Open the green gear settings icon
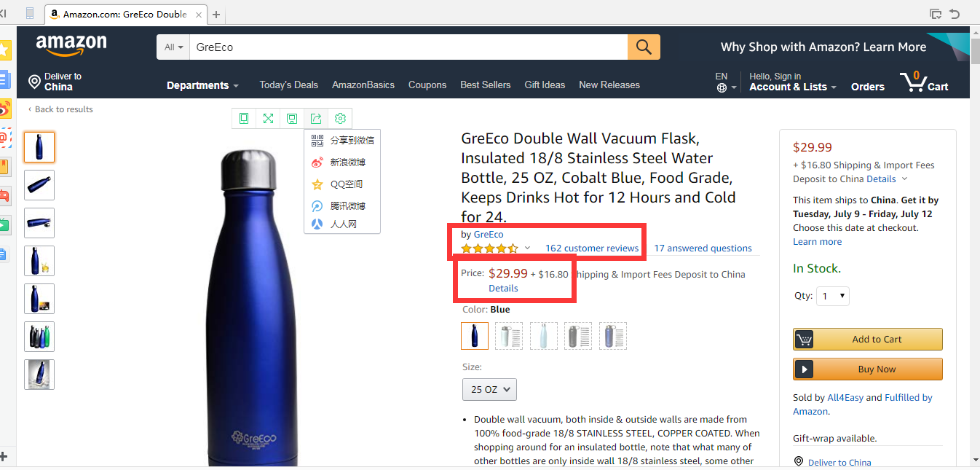Screen dimensions: 980x470 click(x=340, y=119)
